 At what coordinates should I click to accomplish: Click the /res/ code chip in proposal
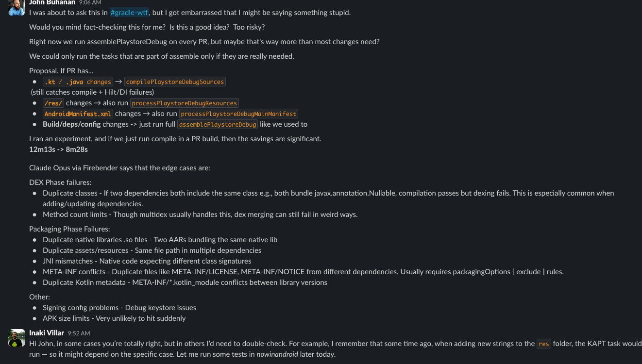click(53, 103)
